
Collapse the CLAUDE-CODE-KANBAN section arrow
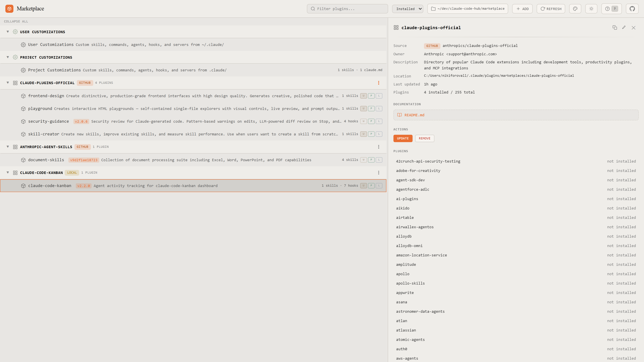pos(8,172)
